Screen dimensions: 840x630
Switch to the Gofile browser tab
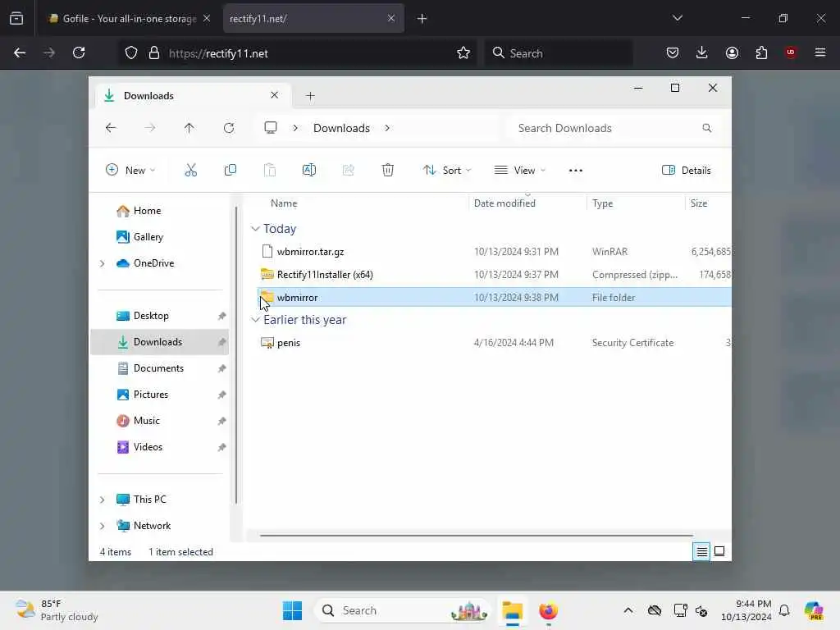[129, 19]
